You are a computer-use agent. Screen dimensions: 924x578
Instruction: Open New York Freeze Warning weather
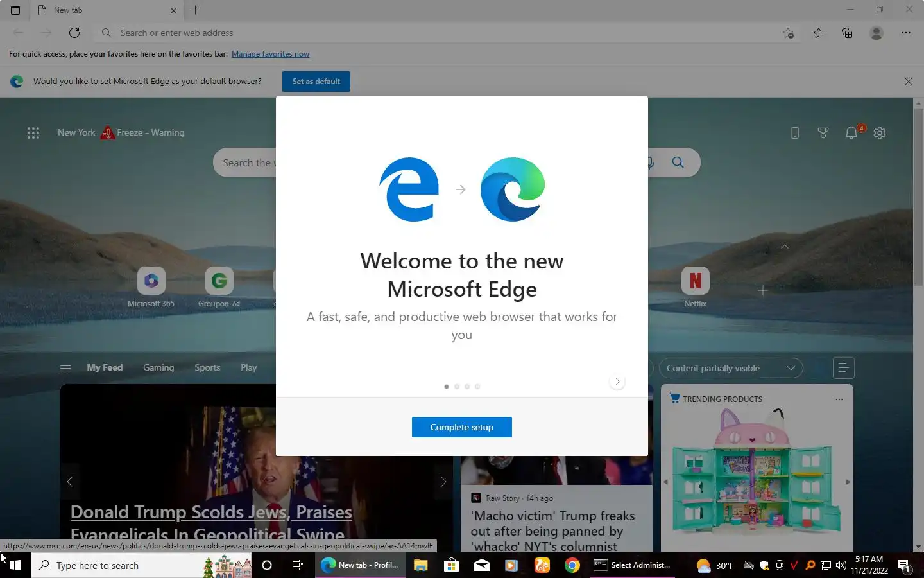(121, 132)
